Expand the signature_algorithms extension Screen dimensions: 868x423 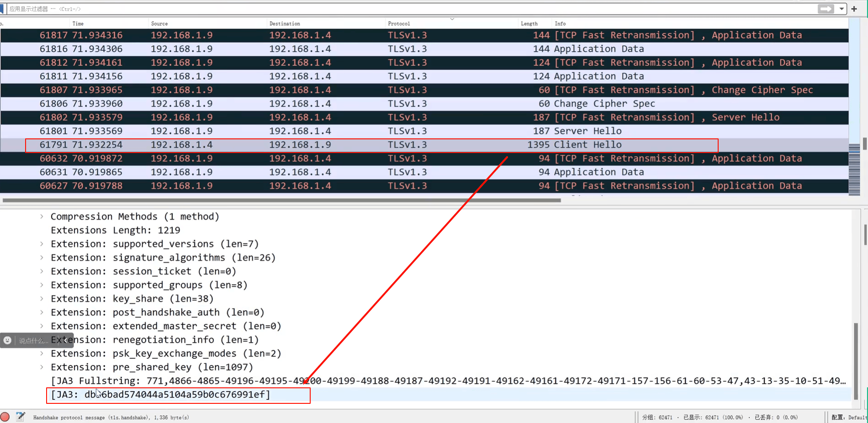42,258
